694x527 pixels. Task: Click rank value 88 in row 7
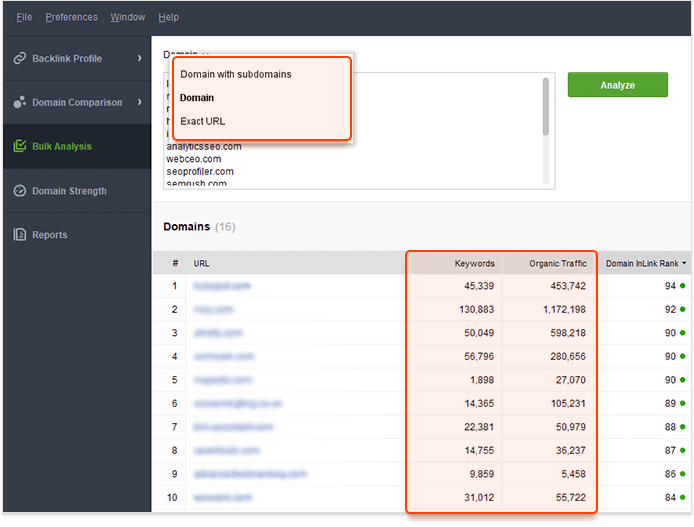[x=670, y=427]
